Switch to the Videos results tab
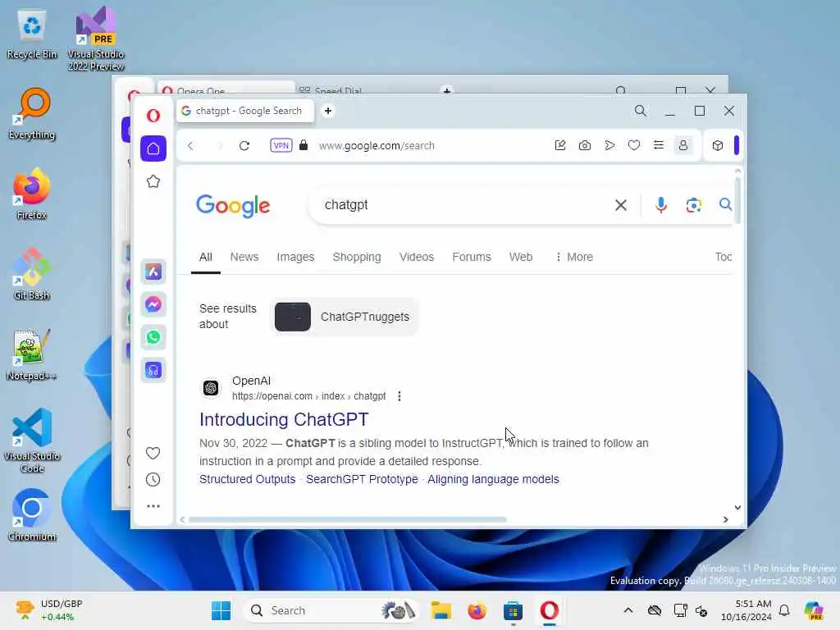The image size is (840, 630). (417, 257)
